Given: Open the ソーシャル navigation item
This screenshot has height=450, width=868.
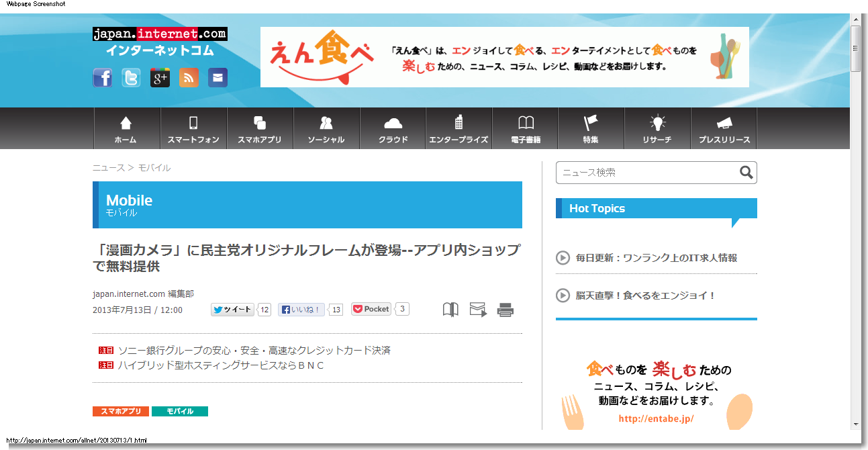Looking at the screenshot, I should [326, 128].
